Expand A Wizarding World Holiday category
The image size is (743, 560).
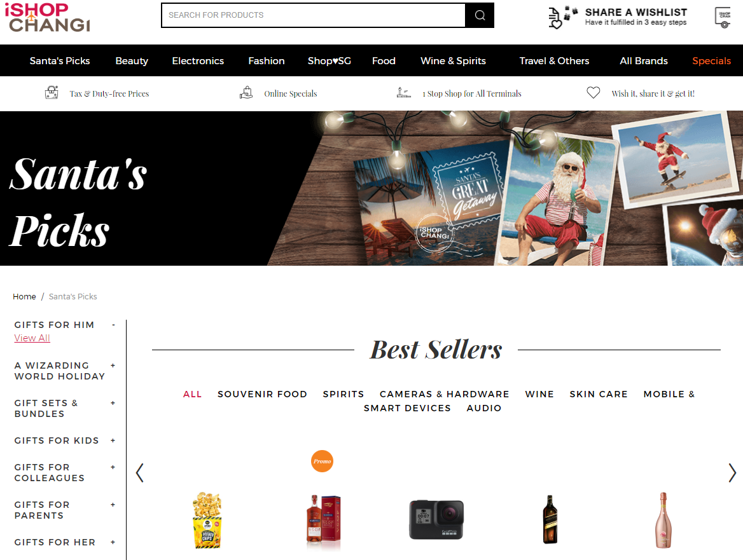113,365
